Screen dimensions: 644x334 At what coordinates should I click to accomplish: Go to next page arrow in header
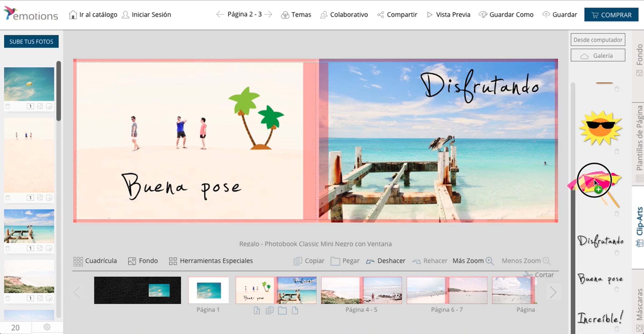268,14
